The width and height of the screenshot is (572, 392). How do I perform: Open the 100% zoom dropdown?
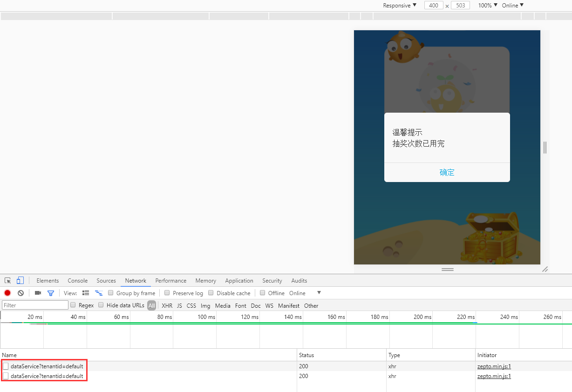tap(488, 6)
